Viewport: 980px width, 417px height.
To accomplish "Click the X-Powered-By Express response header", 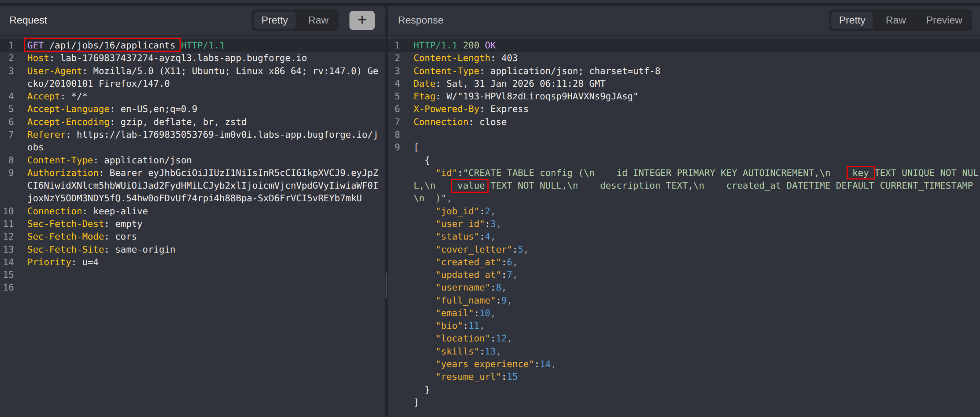I will [x=471, y=109].
